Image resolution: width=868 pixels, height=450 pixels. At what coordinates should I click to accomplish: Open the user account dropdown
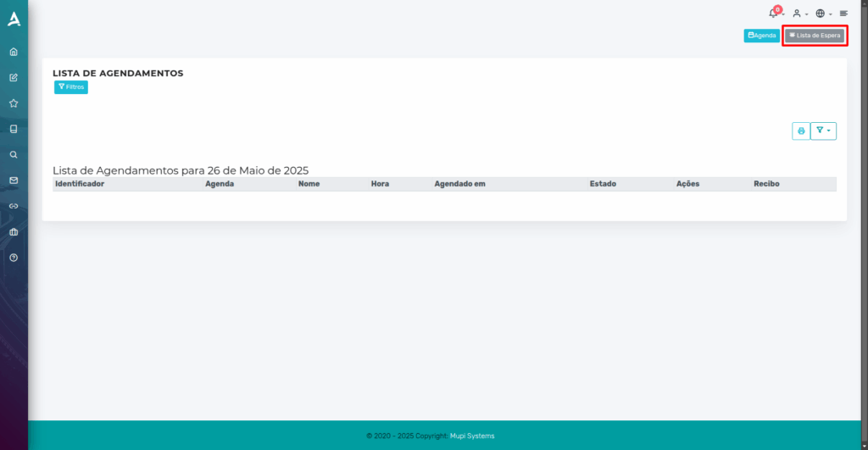(800, 14)
